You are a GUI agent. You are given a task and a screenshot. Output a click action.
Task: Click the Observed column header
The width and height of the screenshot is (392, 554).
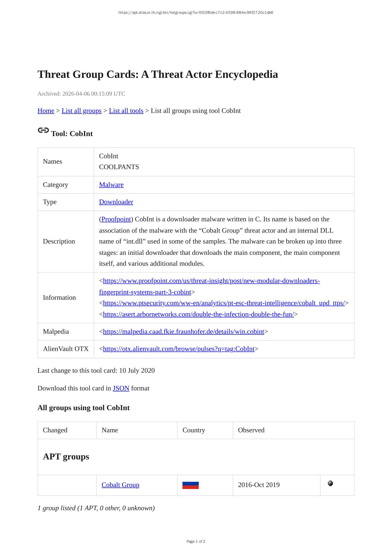click(x=251, y=430)
